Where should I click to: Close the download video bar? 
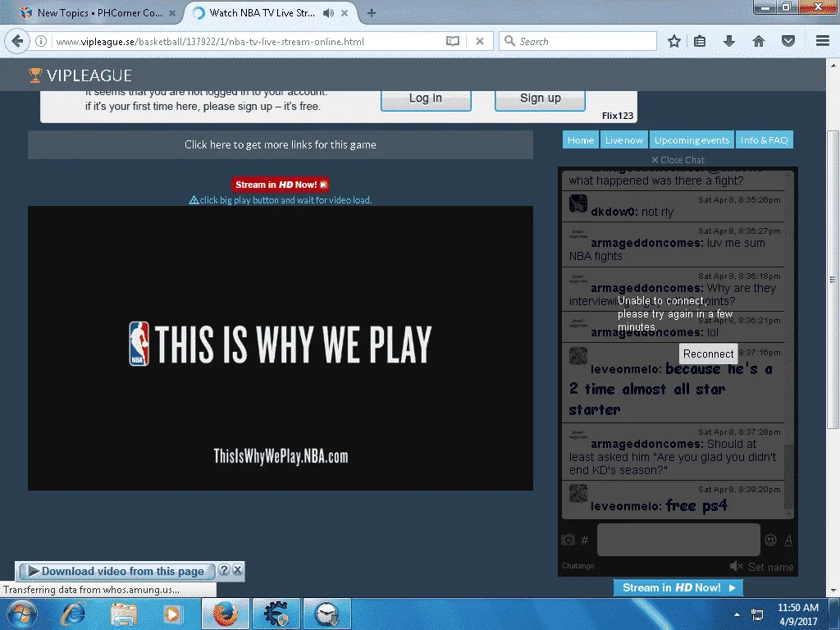(237, 570)
